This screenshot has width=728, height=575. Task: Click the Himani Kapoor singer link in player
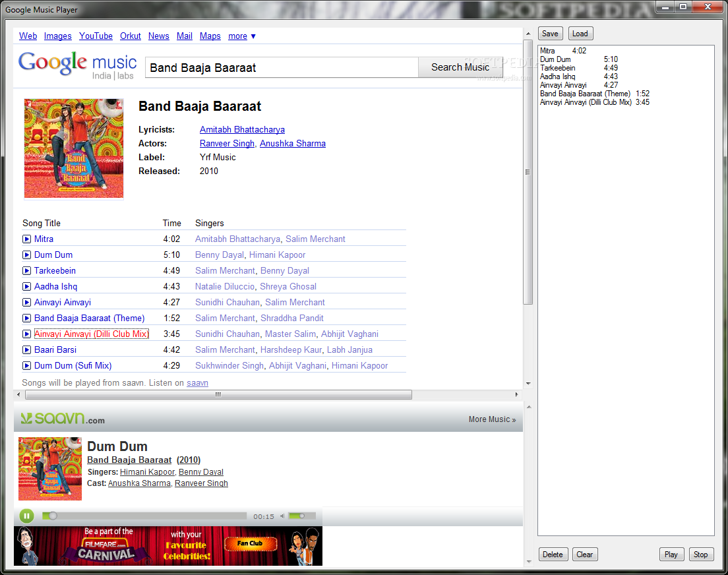[x=147, y=472]
